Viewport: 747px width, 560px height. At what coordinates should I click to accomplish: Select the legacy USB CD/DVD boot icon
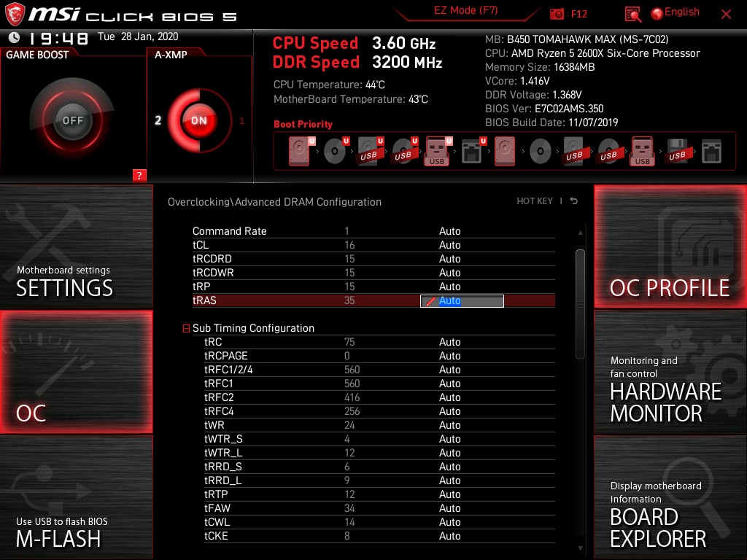[x=608, y=152]
